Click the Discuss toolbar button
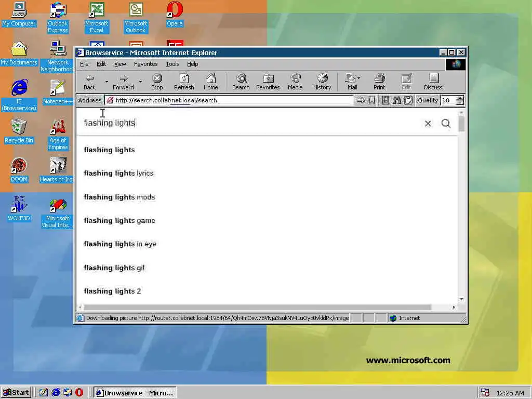The width and height of the screenshot is (532, 399). pos(433,82)
